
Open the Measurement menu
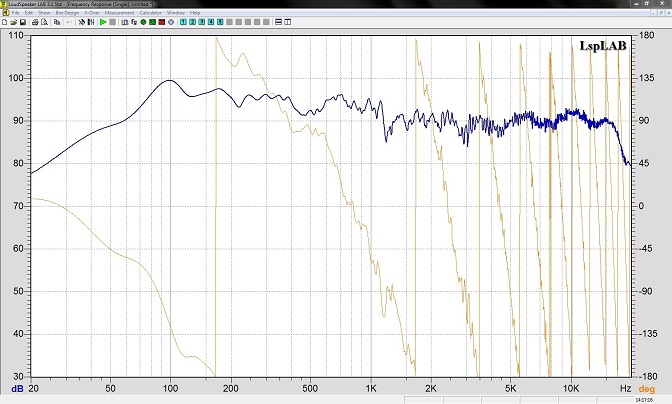pyautogui.click(x=120, y=13)
